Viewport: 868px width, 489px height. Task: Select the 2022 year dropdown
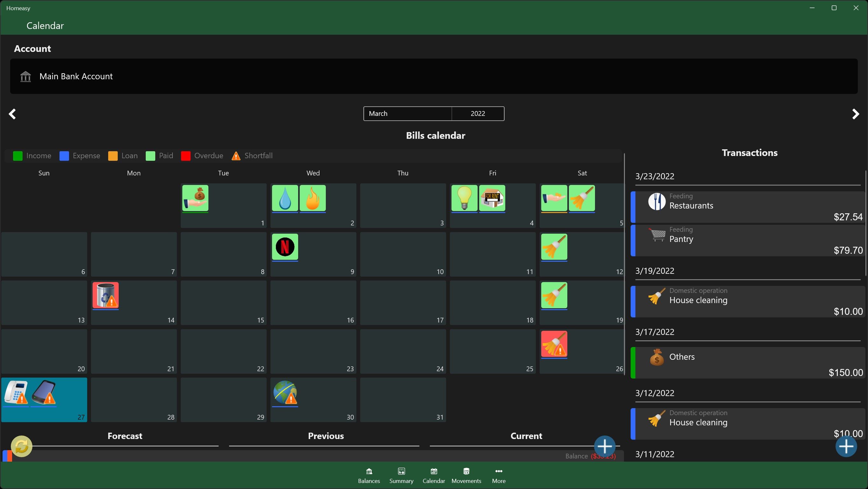[478, 113]
